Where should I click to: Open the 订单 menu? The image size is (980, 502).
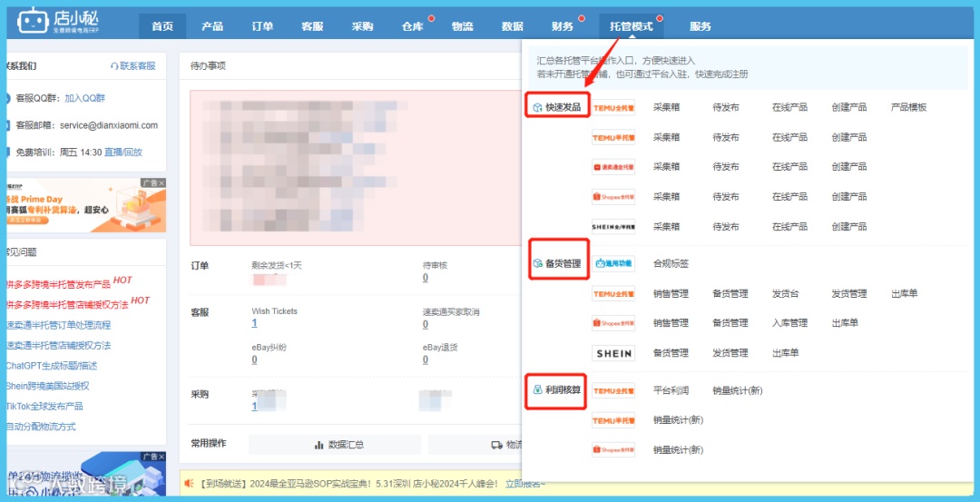pyautogui.click(x=262, y=26)
